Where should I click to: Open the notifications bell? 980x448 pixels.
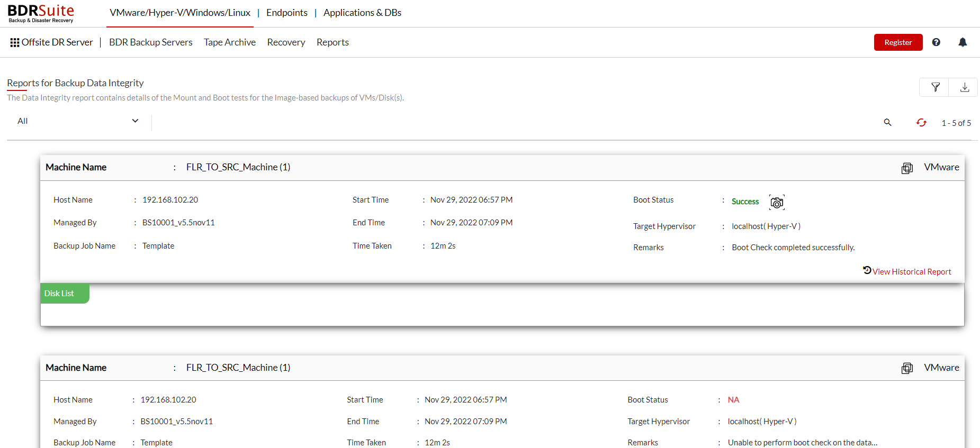point(963,42)
